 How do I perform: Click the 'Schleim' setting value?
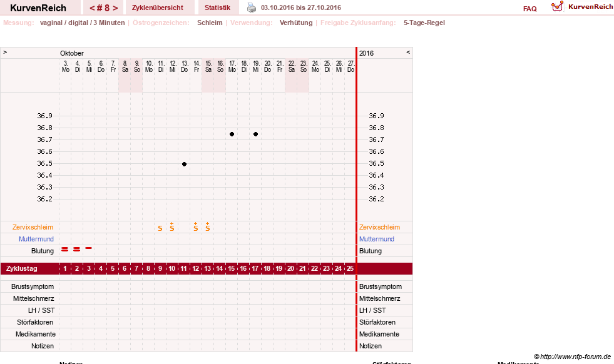coord(210,23)
